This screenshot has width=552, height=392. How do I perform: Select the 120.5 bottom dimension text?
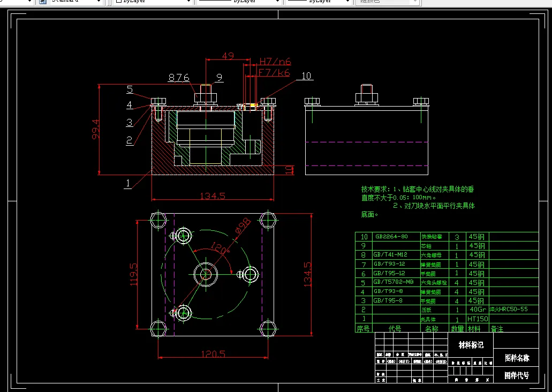[213, 353]
